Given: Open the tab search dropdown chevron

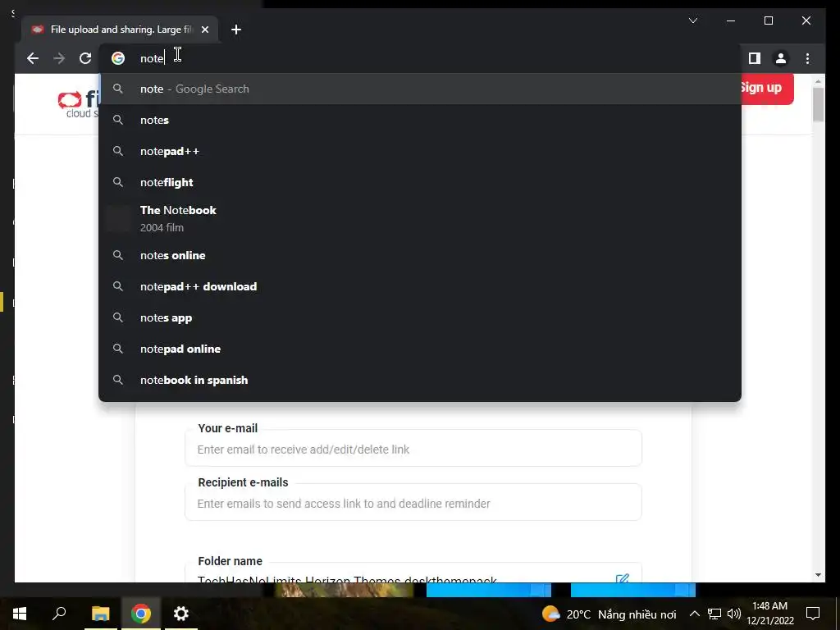Looking at the screenshot, I should tap(692, 21).
